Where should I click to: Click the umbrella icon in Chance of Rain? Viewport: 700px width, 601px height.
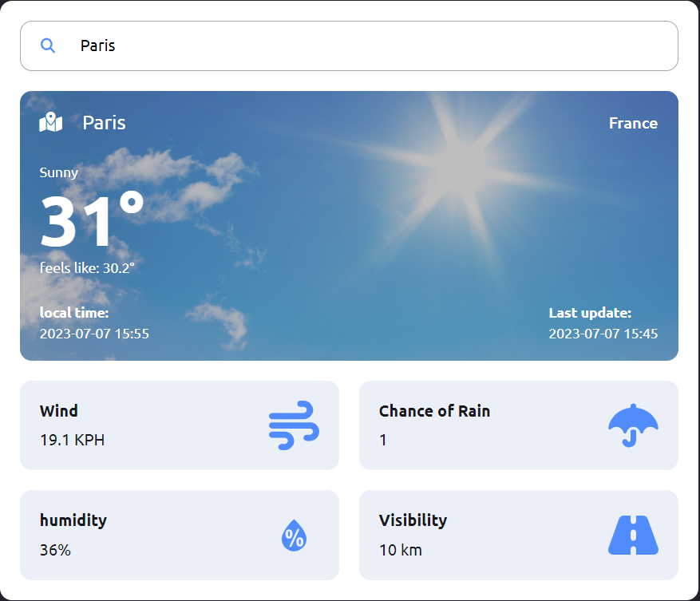[633, 425]
